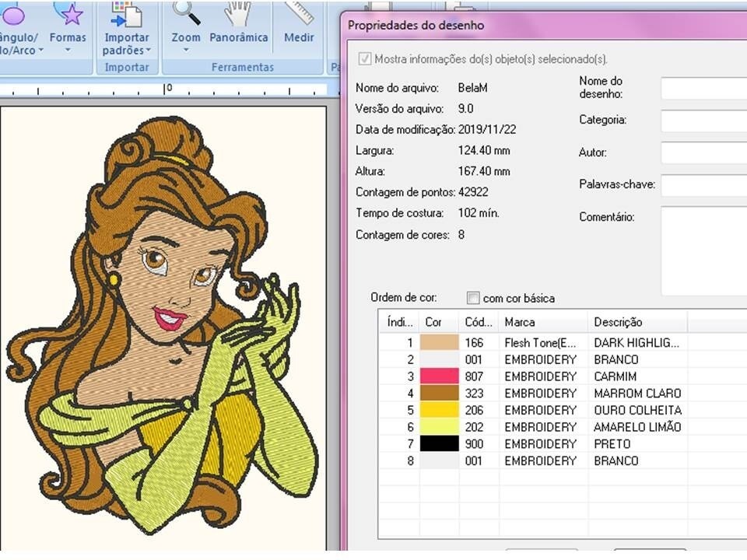Click into the Comentário text area
This screenshot has width=747, height=560.
click(703, 250)
